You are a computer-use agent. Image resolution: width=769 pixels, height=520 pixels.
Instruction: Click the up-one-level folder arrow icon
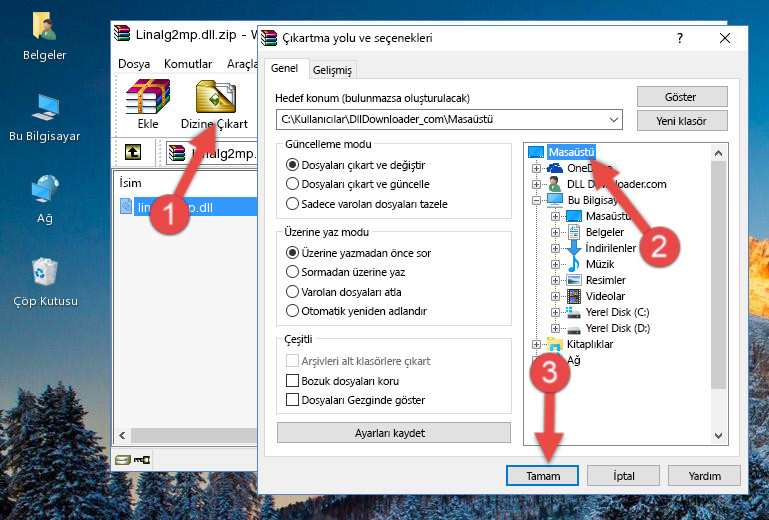[132, 152]
